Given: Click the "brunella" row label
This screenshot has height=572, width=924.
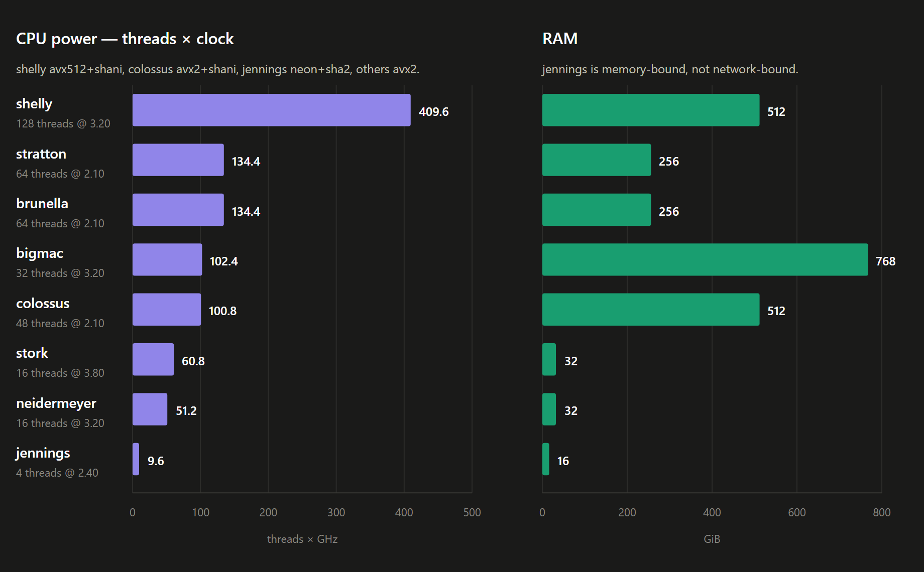Looking at the screenshot, I should tap(42, 204).
